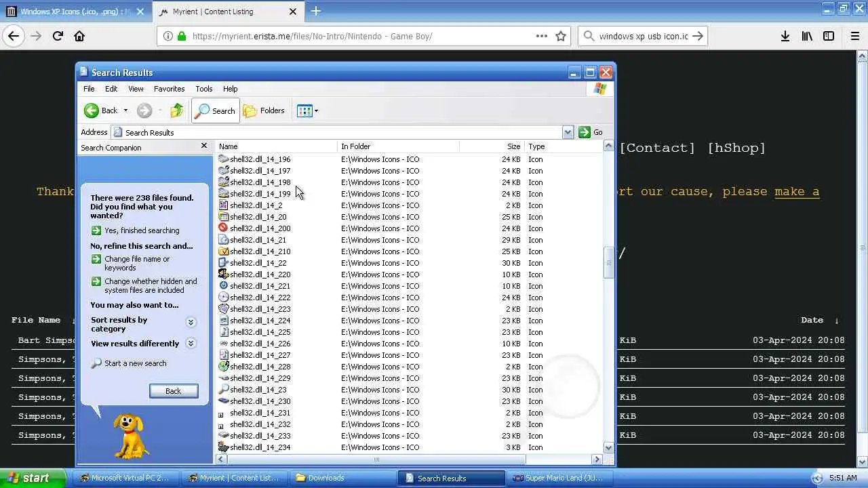Select icon of shell32.dll_14_2
868x488 pixels.
pos(224,205)
